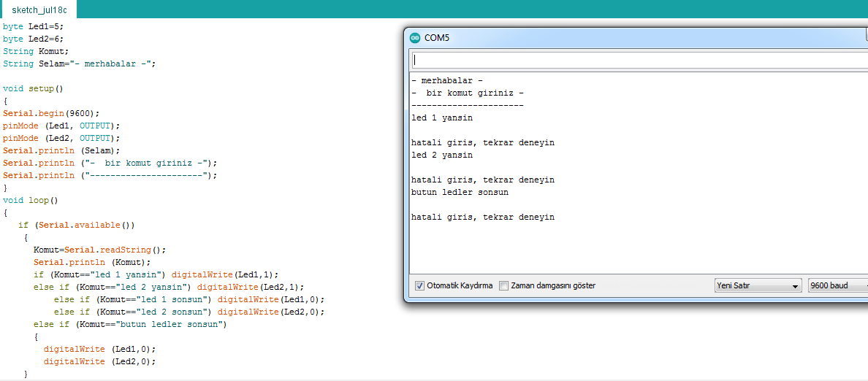Open the Yeni Satır line-ending dropdown
This screenshot has height=381, width=868.
coord(758,286)
